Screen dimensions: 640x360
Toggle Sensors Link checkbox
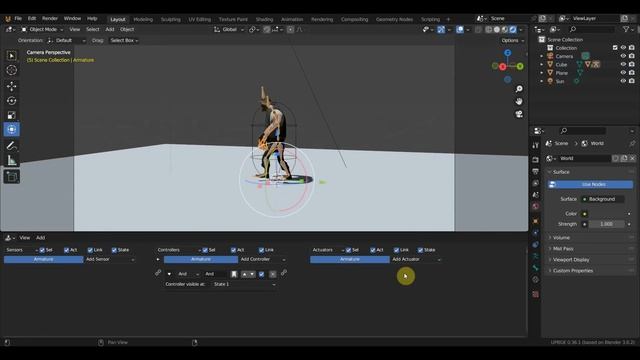[x=90, y=250]
